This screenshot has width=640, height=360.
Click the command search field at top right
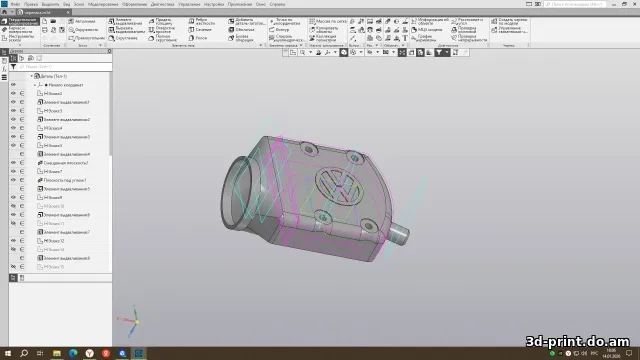point(575,4)
